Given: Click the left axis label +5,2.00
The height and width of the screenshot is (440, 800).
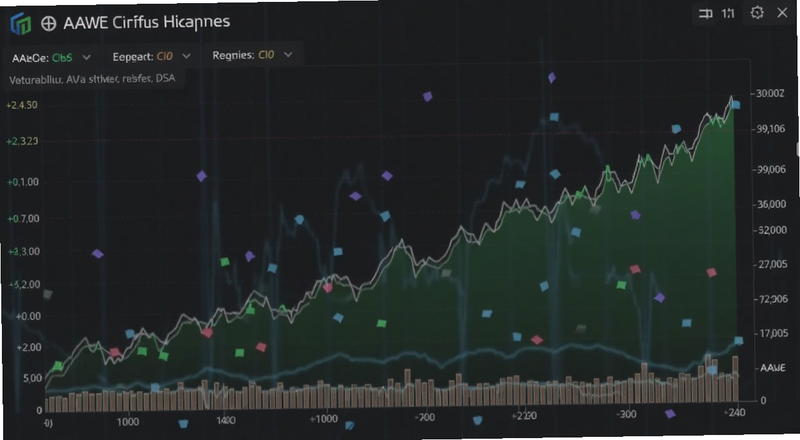Looking at the screenshot, I should tap(24, 284).
